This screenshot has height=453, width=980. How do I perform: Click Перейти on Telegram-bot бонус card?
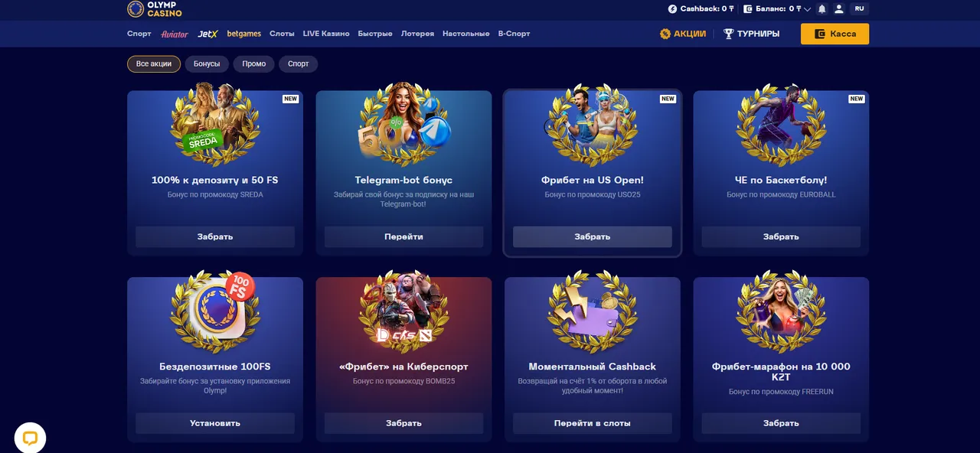(403, 236)
